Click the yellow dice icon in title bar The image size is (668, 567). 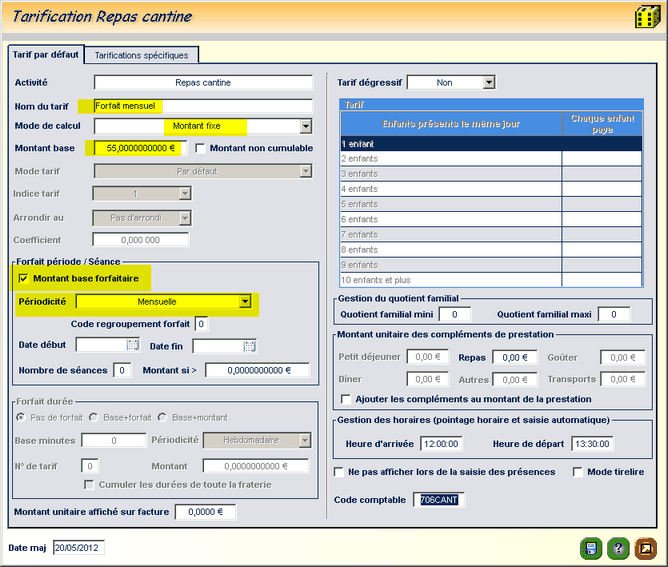[645, 18]
